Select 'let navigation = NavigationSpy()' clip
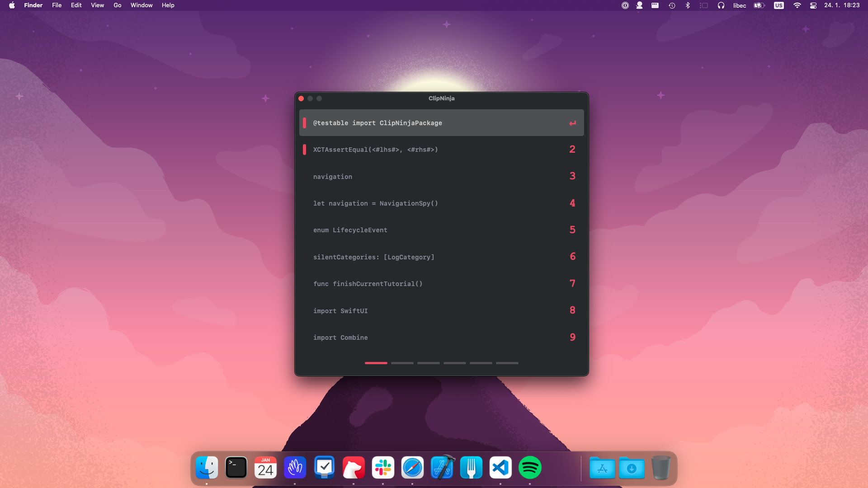The width and height of the screenshot is (868, 488). 441,203
